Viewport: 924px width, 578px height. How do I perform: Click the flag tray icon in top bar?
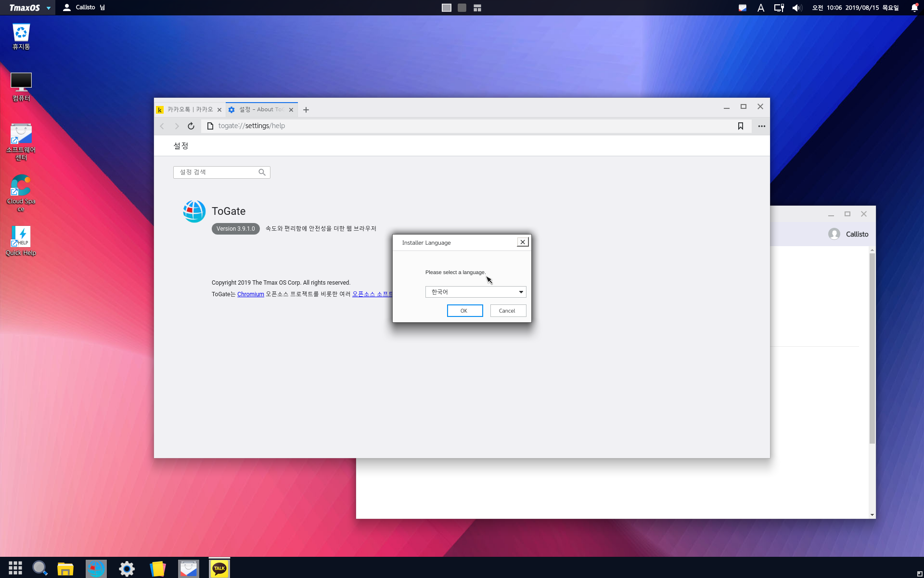coord(743,8)
